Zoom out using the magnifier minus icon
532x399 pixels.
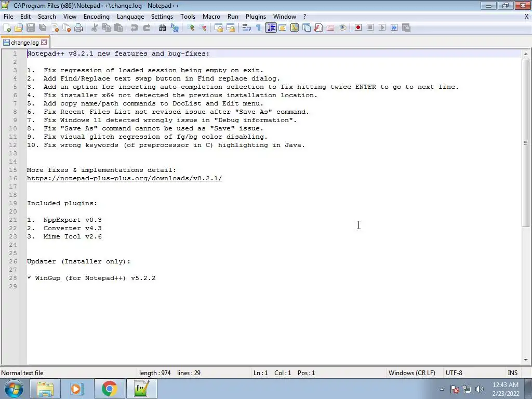click(203, 28)
